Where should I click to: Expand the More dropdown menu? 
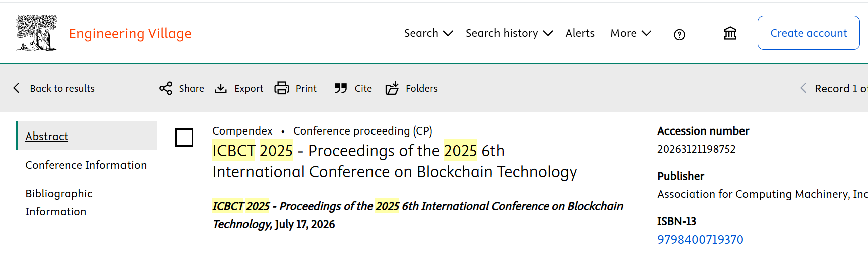click(631, 33)
